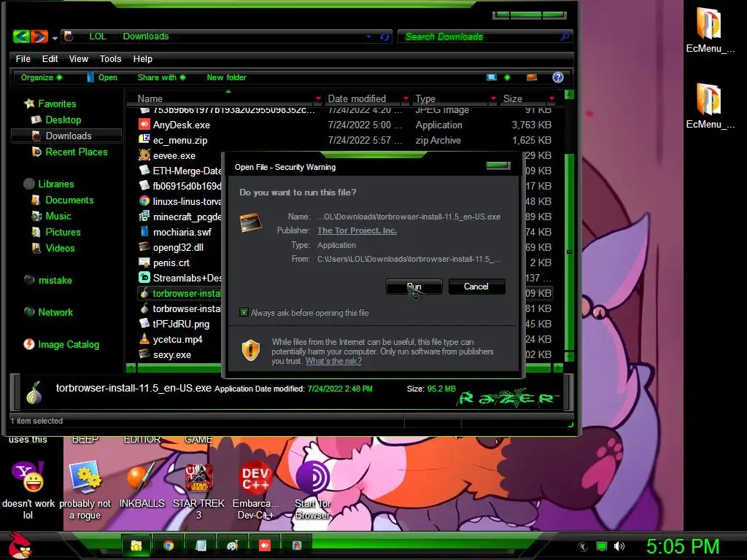Select ec_menu.zip archive icon
This screenshot has width=747, height=560.
coord(144,140)
